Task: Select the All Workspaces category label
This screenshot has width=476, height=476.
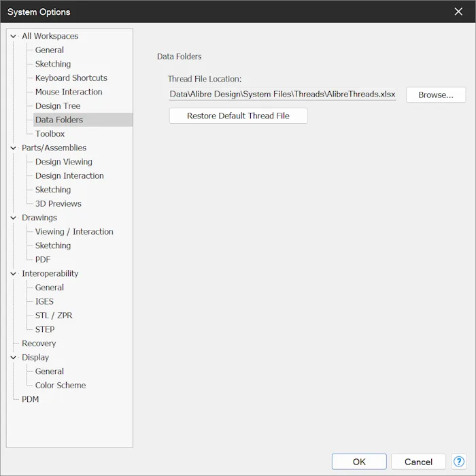Action: (50, 36)
